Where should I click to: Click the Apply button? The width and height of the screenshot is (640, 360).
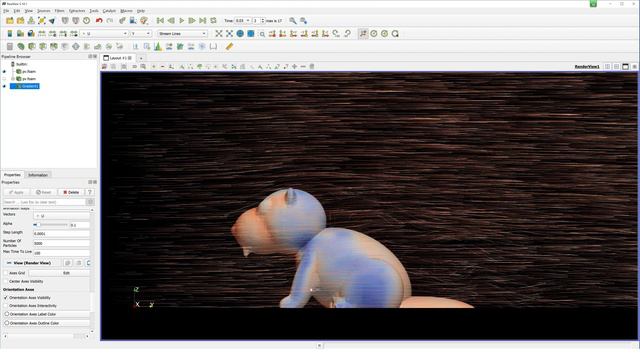tap(16, 192)
